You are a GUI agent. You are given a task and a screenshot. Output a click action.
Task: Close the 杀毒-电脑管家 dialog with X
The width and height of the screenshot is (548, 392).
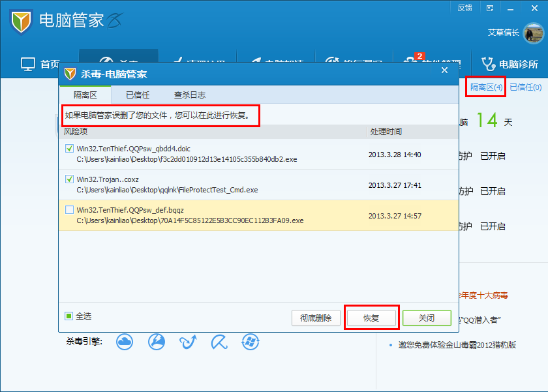point(445,70)
